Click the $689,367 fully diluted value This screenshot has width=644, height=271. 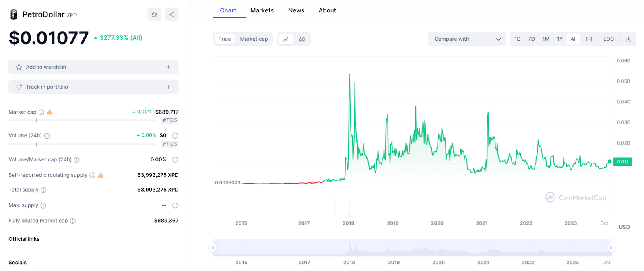pos(166,221)
